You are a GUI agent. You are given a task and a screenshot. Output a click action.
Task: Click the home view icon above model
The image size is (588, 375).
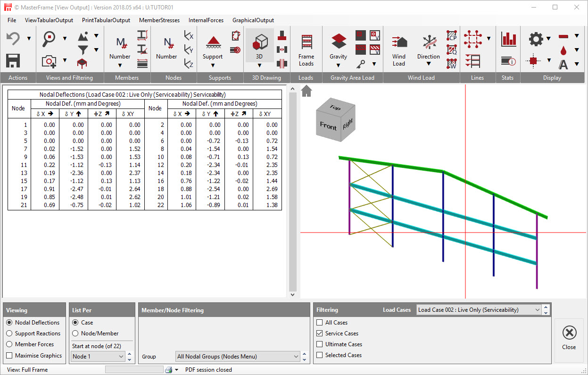306,91
